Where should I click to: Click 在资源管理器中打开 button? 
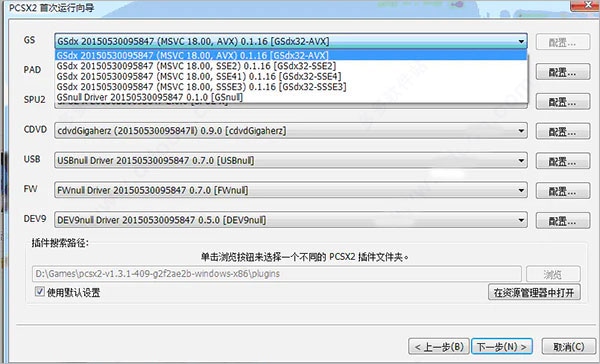(x=534, y=292)
